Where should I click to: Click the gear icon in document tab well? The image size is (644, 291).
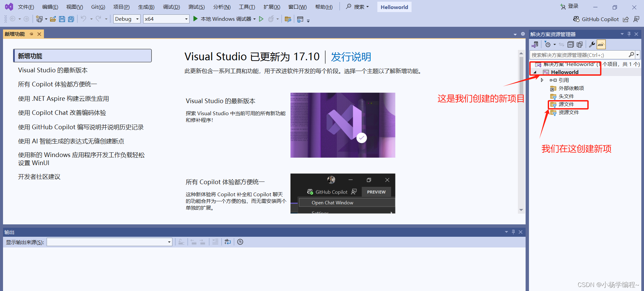point(523,34)
